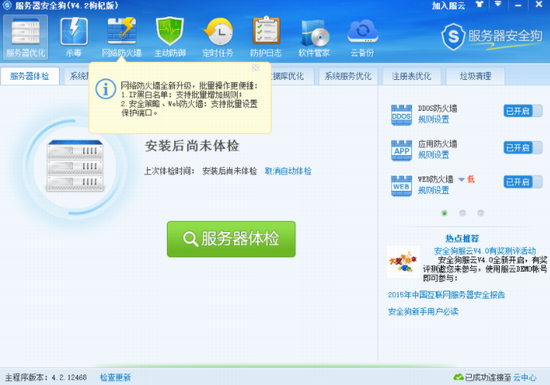Click the skin shirt icon in title bar
The image size is (550, 385).
[x=479, y=5]
